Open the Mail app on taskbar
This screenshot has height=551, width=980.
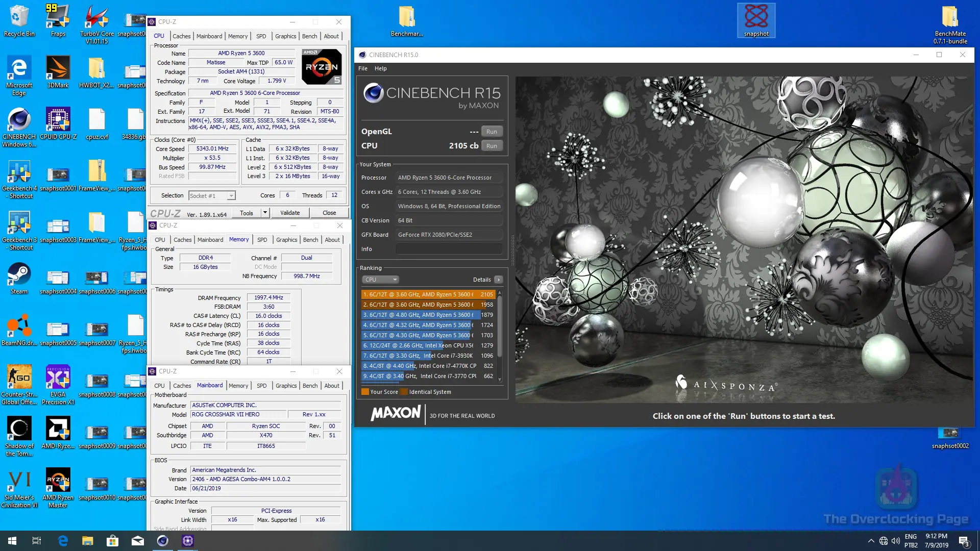pos(137,541)
